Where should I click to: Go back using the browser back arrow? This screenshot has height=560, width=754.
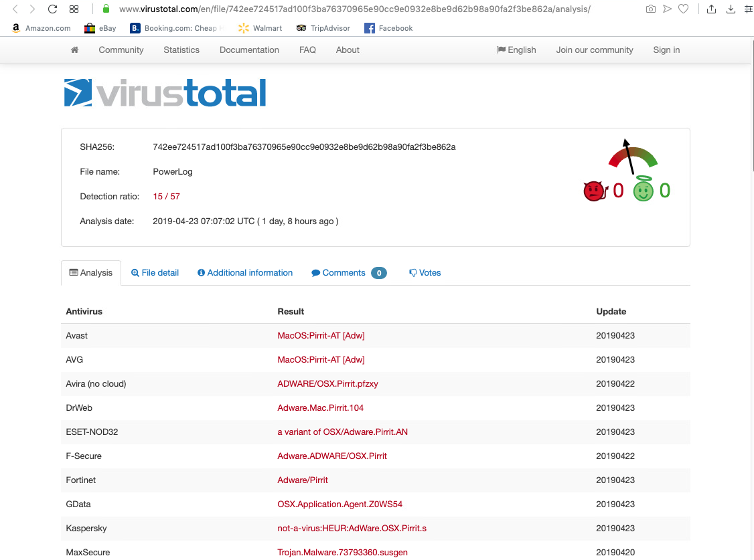coord(15,9)
